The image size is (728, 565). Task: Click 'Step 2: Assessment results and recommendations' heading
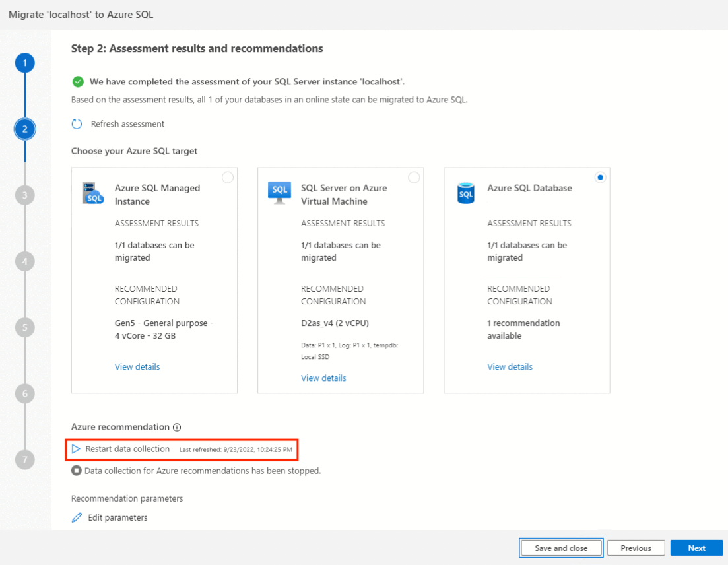point(197,49)
